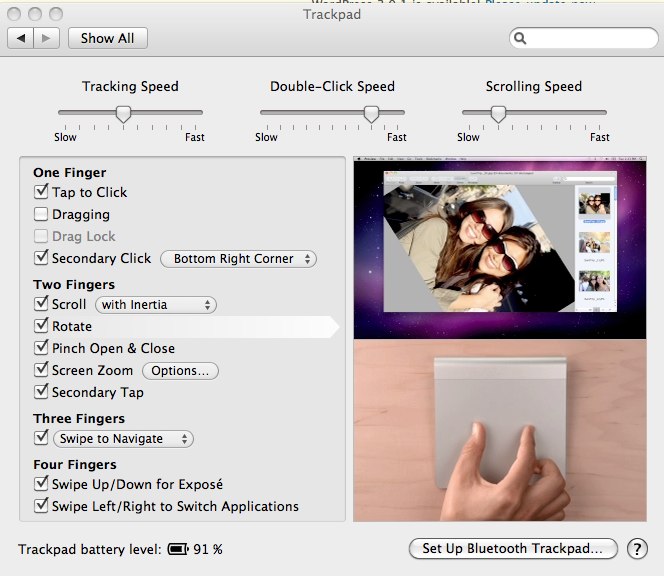Go forward with the right arrow button

[46, 38]
